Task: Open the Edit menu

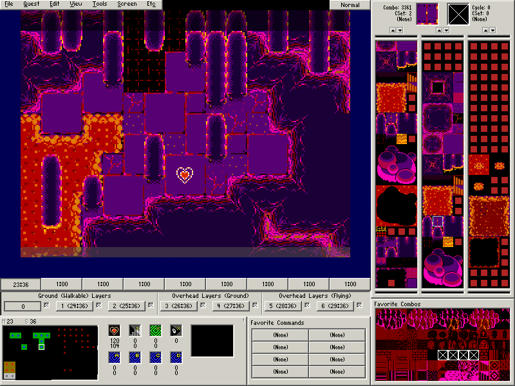Action: click(54, 4)
